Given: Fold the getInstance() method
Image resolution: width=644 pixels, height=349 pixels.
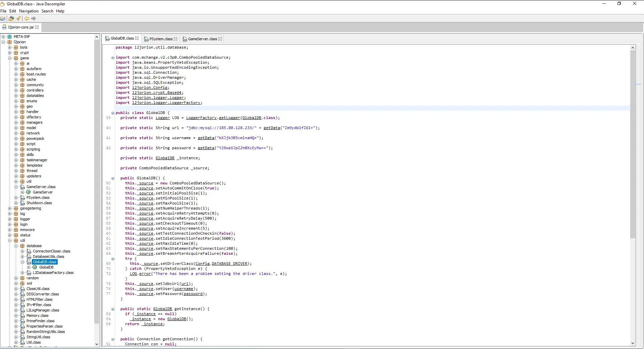Looking at the screenshot, I should [x=113, y=309].
